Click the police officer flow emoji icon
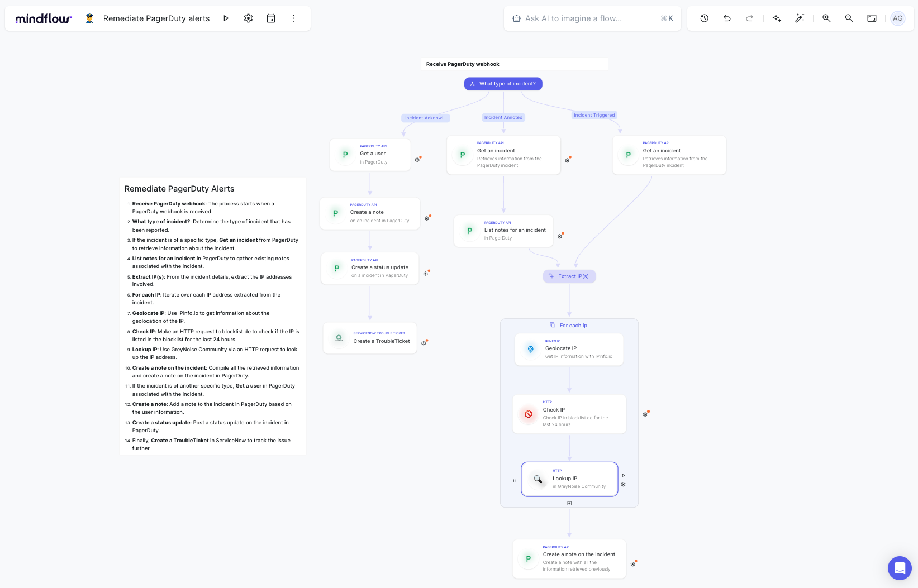The height and width of the screenshot is (588, 918). 89,18
